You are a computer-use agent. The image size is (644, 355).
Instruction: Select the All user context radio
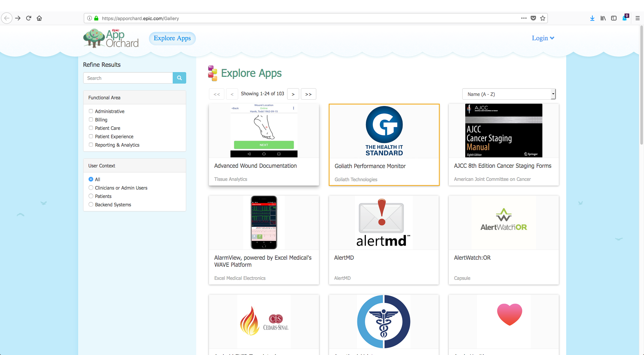click(x=91, y=179)
